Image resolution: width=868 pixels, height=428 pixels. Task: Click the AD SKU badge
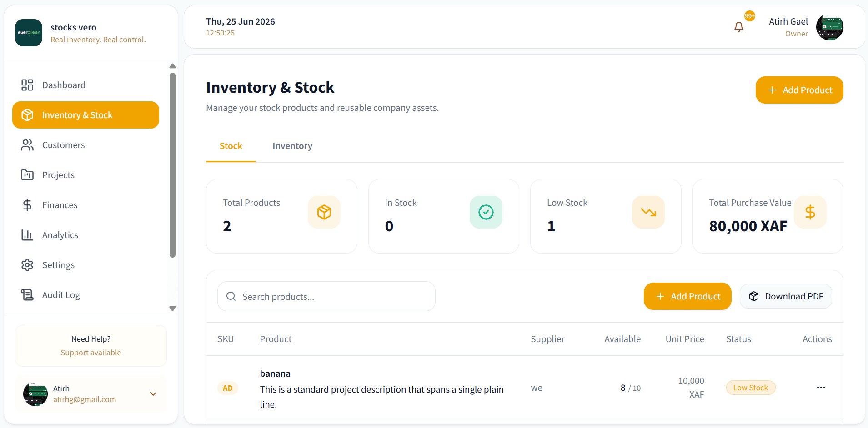coord(228,388)
